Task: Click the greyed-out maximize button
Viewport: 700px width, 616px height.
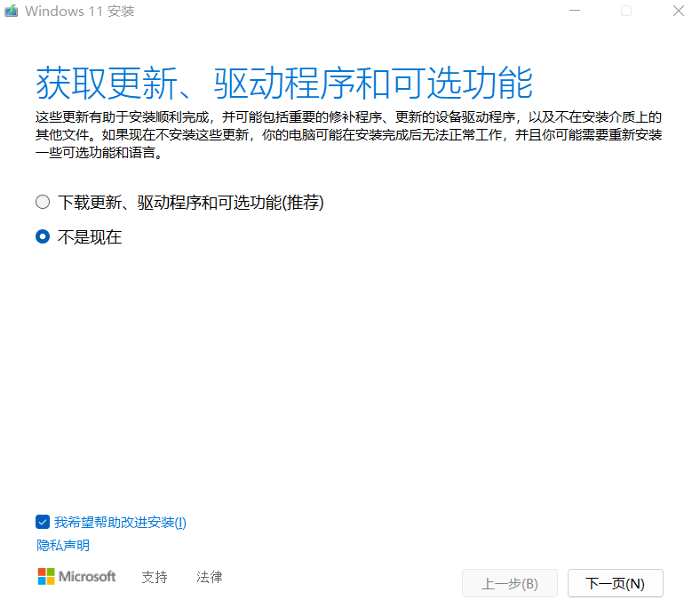Action: point(626,12)
